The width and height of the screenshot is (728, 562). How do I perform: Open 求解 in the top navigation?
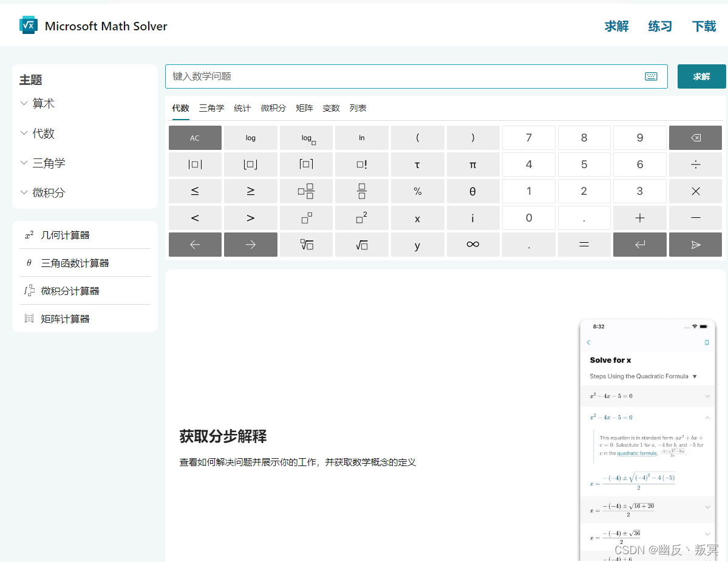click(x=616, y=26)
